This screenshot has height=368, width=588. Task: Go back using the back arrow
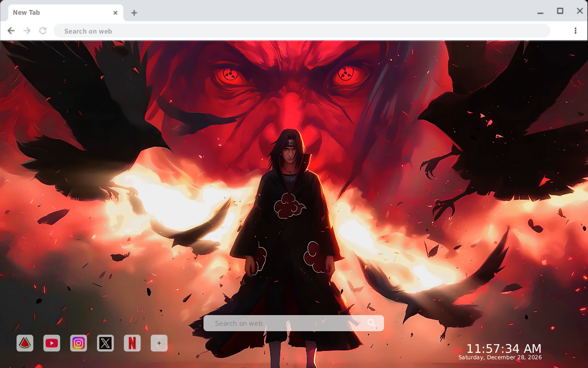pyautogui.click(x=11, y=31)
